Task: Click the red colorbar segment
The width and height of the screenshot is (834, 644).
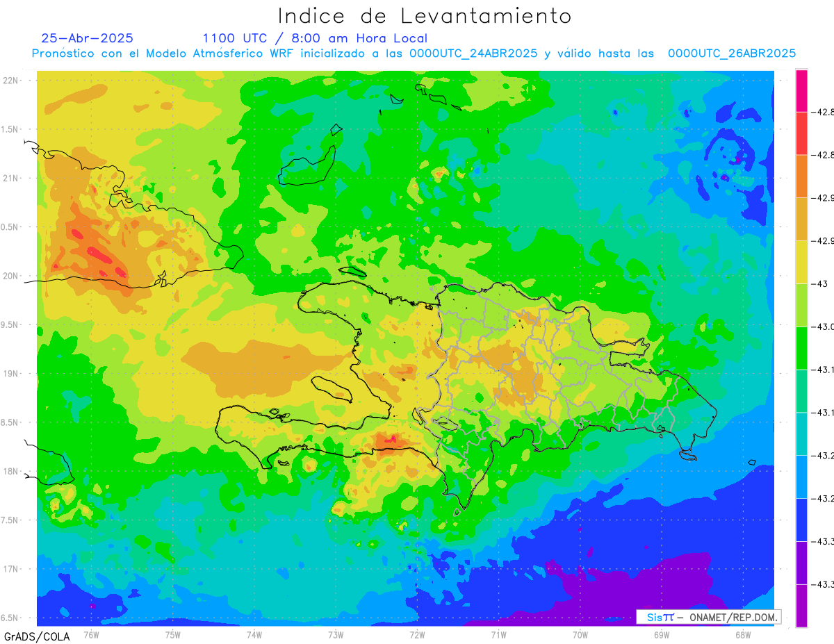Action: [801, 133]
